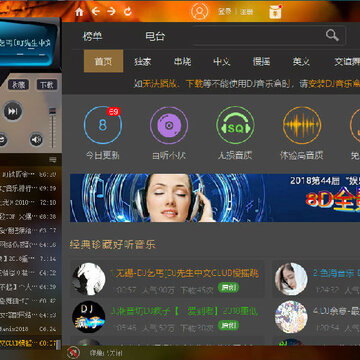
Task: Select the highlighted yellow CLUB playlist row
Action: [28, 343]
